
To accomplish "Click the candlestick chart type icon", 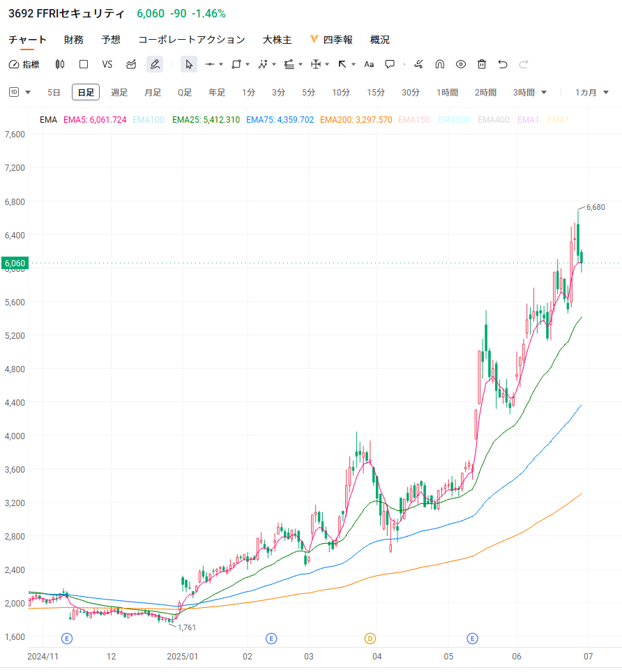I will [x=60, y=64].
